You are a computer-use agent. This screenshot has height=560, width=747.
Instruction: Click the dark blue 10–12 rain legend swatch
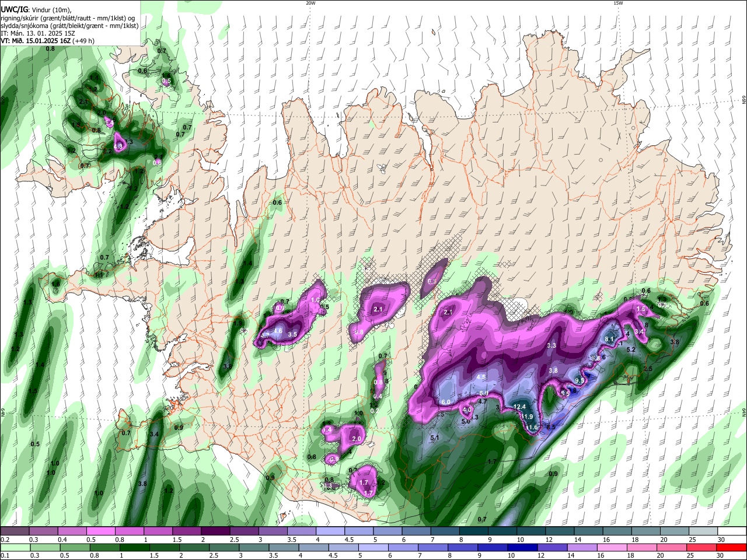tap(521, 547)
